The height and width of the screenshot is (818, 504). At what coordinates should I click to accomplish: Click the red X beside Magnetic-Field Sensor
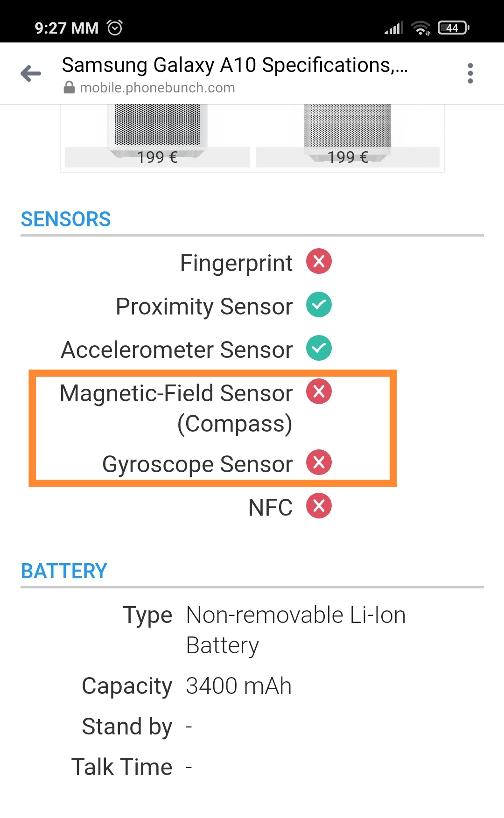tap(319, 392)
